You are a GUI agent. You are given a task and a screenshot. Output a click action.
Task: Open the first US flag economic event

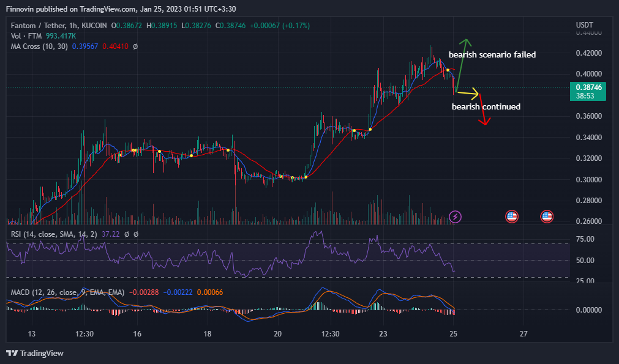(x=512, y=217)
